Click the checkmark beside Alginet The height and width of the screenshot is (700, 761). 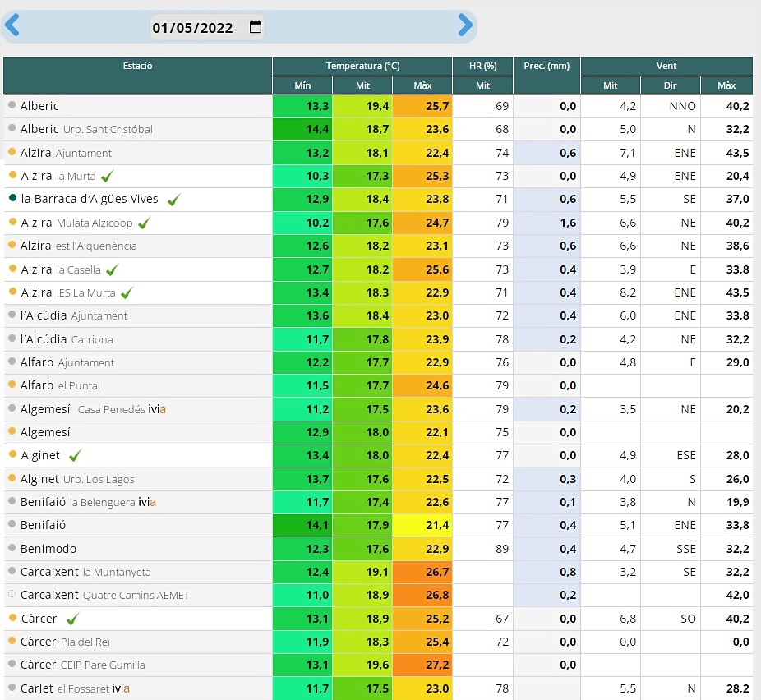pos(76,455)
